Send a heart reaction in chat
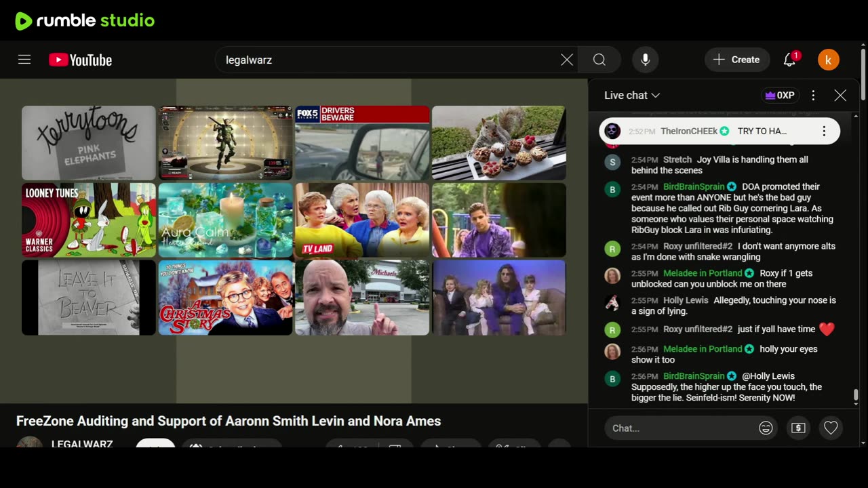868x488 pixels. (x=831, y=428)
